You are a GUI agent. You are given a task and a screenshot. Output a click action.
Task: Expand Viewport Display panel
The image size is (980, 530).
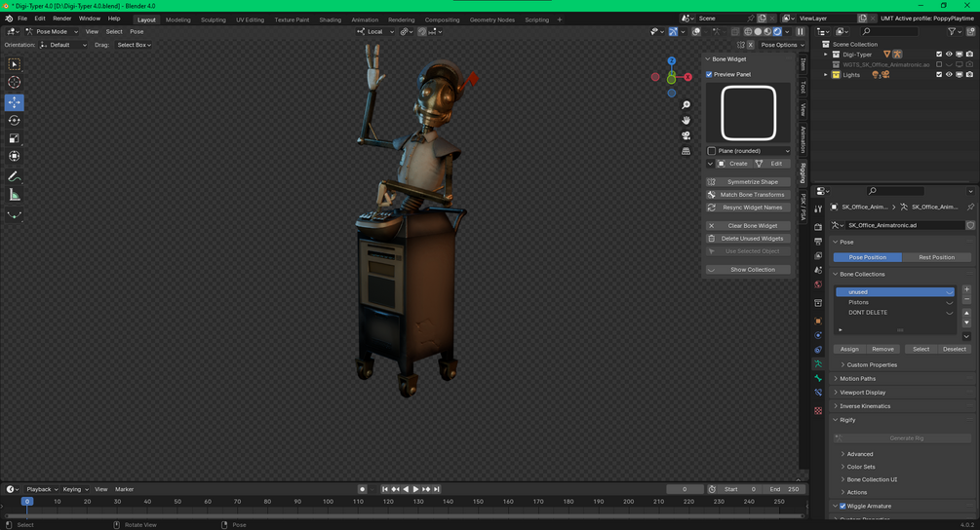pyautogui.click(x=863, y=393)
